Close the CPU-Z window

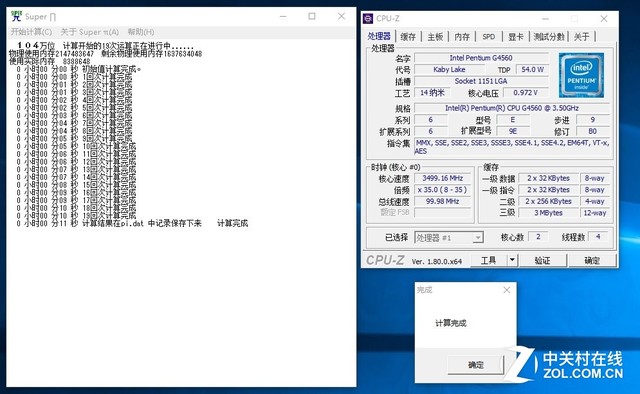(604, 19)
